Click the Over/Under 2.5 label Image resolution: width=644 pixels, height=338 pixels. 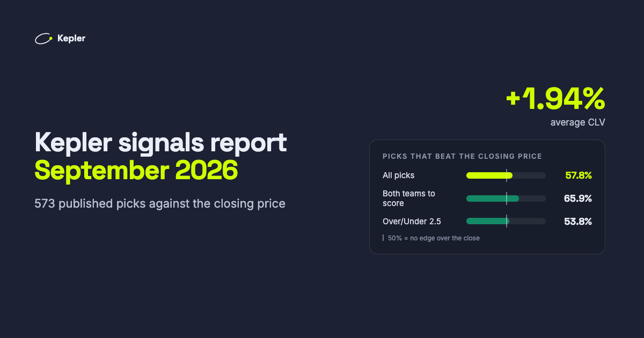pyautogui.click(x=412, y=221)
